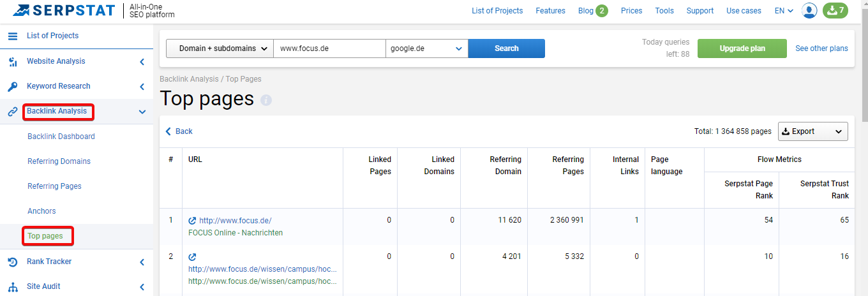Collapse the Backlink Analysis section chevron
868x296 pixels.
(142, 112)
